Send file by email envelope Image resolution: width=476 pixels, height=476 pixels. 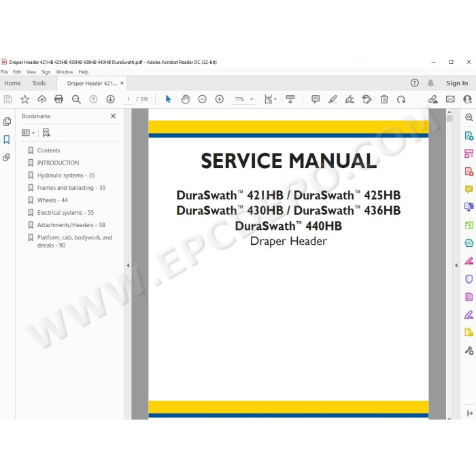click(x=450, y=99)
